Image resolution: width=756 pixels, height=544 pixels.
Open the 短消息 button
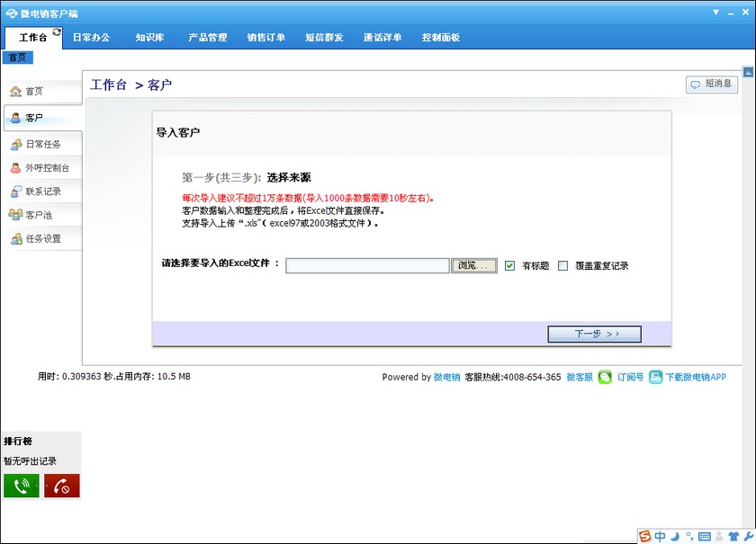tap(712, 85)
